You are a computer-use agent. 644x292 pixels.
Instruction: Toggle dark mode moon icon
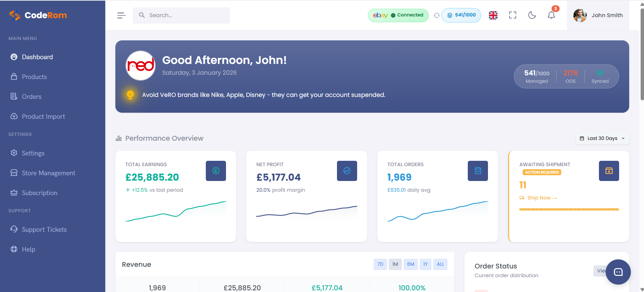(x=532, y=15)
